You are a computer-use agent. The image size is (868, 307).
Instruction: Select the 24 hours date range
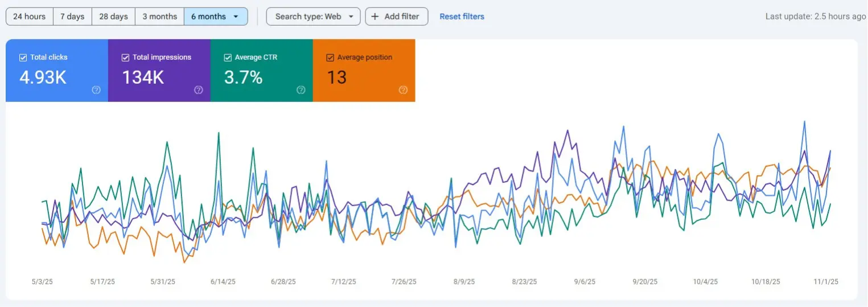point(29,17)
